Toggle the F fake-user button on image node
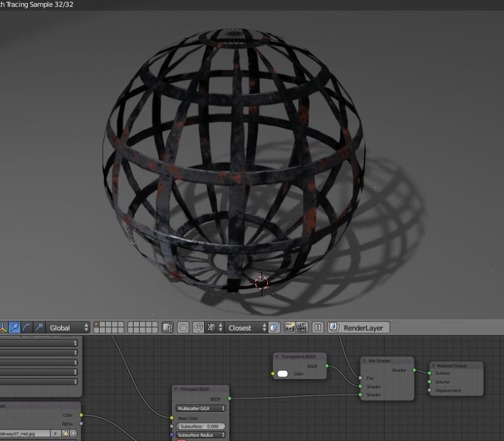The width and height of the screenshot is (504, 441). (x=55, y=433)
